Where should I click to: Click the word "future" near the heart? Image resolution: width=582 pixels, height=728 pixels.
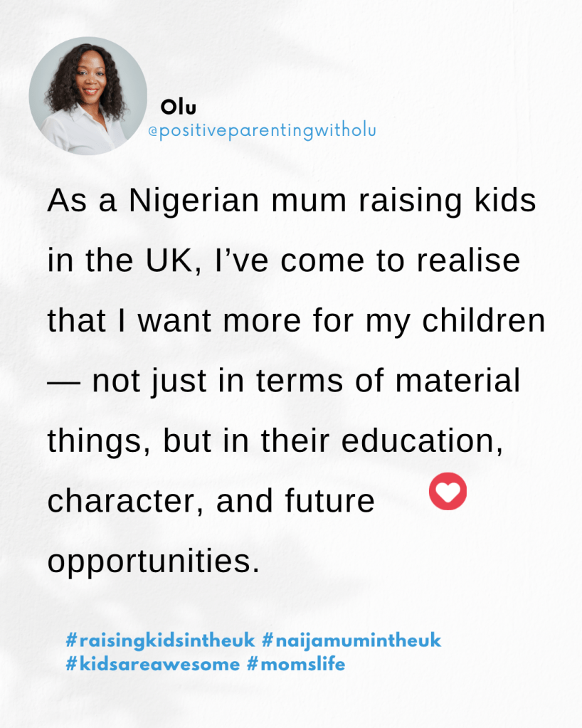(x=332, y=502)
